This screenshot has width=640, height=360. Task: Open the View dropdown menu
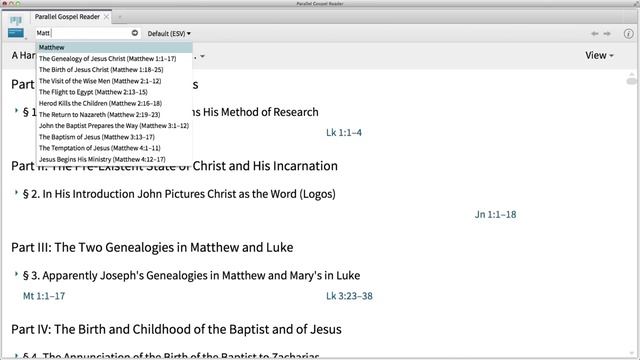point(599,56)
